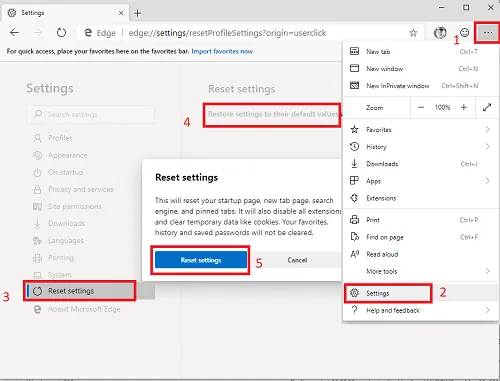Screen dimensions: 500x381
Task: Choose New window menu item
Action: pos(421,69)
